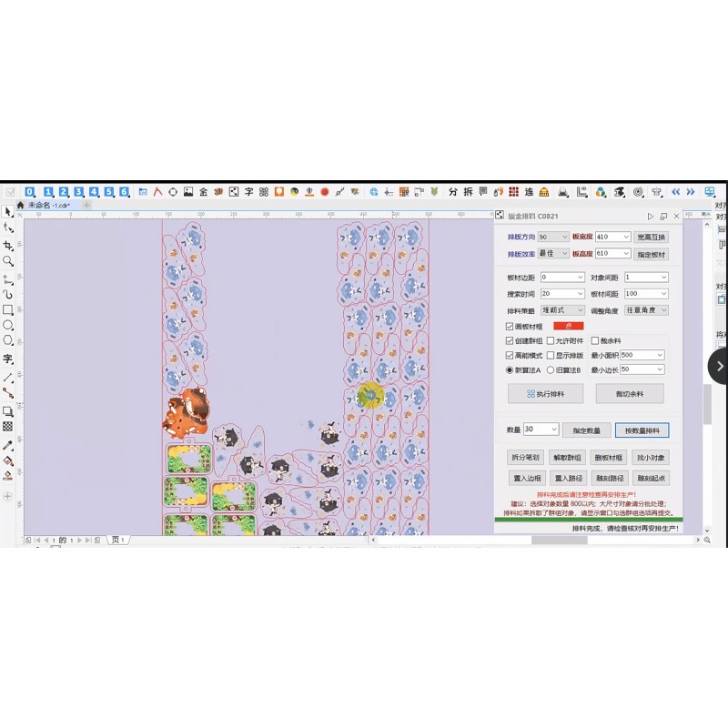This screenshot has height=728, width=728.
Task: Select the Eyedropper tool
Action: pyautogui.click(x=8, y=445)
